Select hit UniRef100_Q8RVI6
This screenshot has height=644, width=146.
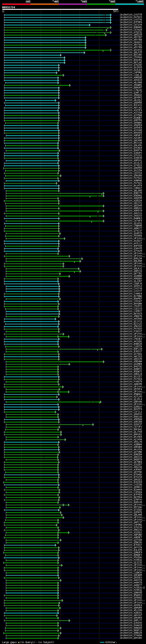(x=131, y=271)
